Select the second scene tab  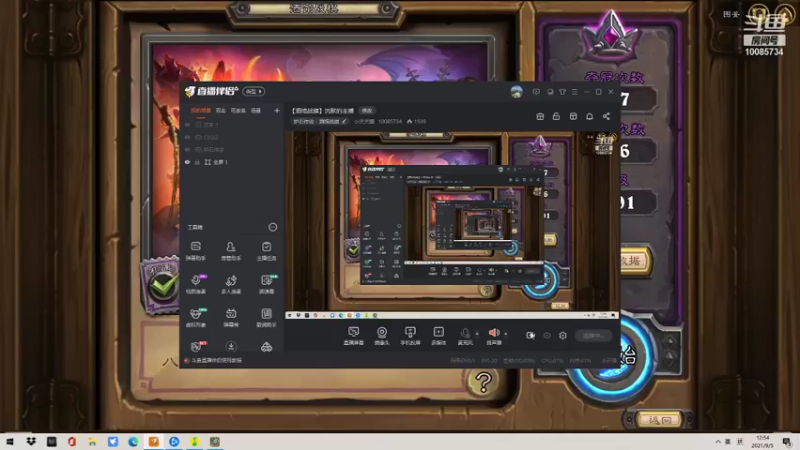(x=220, y=111)
